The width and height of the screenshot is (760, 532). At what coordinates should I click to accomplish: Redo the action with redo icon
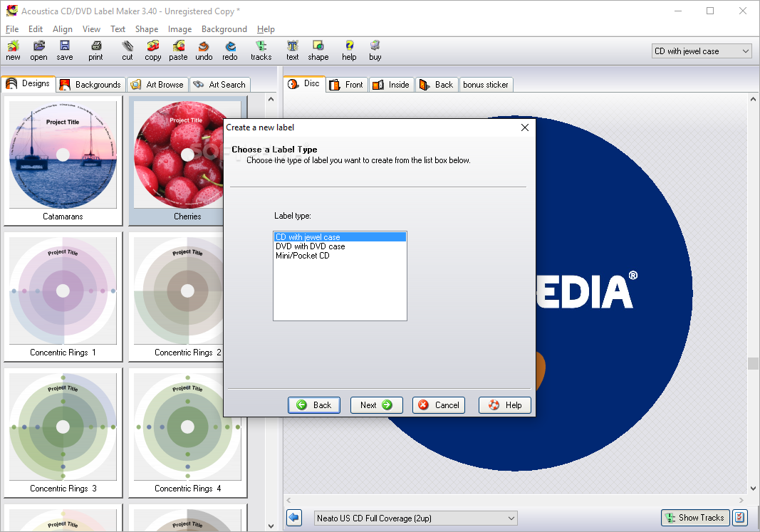click(x=230, y=51)
